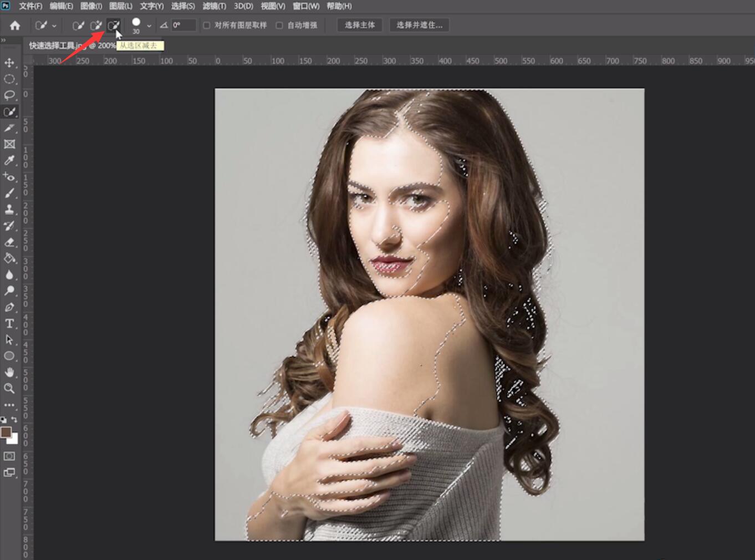
Task: Select the Paint Bucket tool
Action: (x=9, y=258)
